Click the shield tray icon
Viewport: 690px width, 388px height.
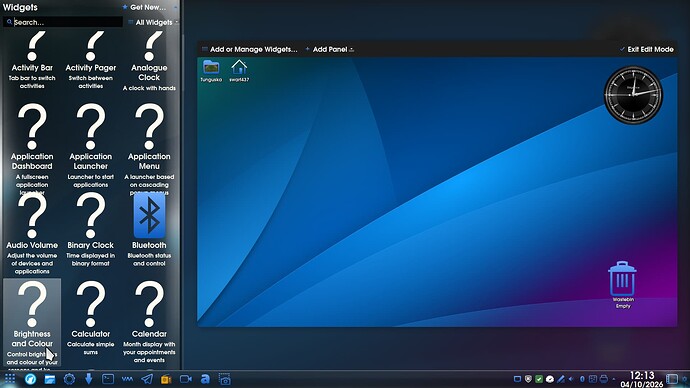[x=528, y=379]
